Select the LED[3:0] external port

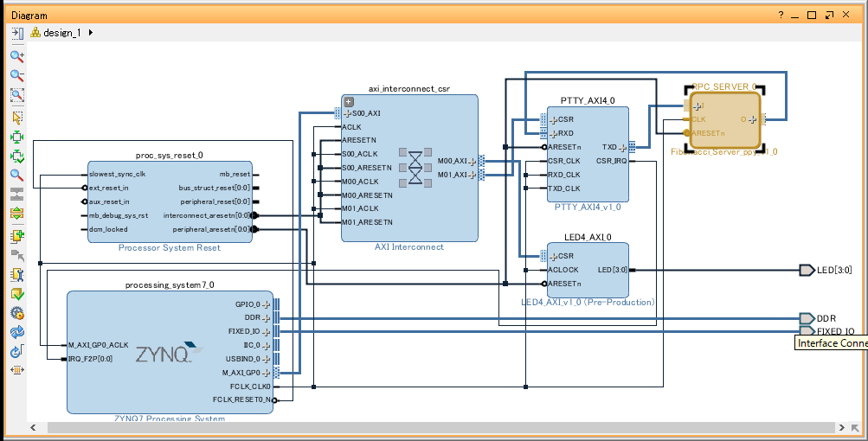pos(826,270)
